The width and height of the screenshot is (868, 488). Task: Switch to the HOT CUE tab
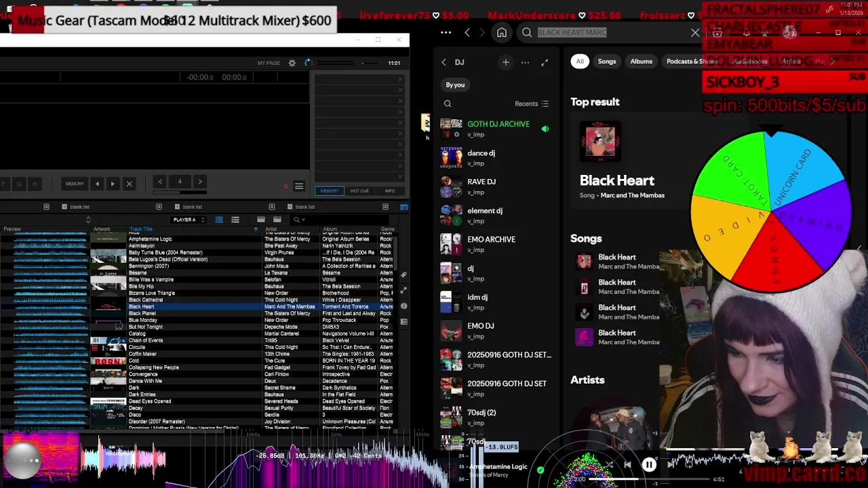(359, 191)
